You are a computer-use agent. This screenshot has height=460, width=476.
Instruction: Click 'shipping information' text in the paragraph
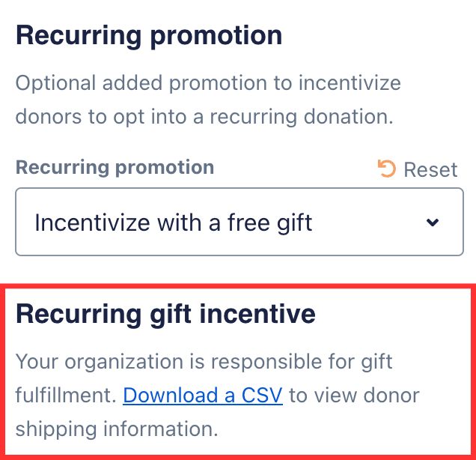[116, 429]
